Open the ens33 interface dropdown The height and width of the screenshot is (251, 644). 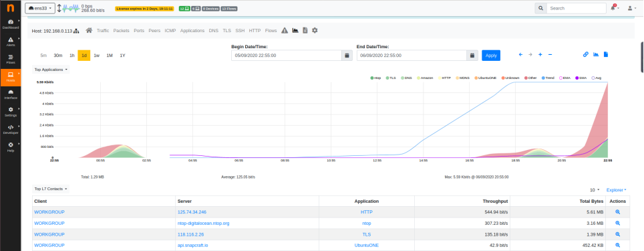(40, 8)
